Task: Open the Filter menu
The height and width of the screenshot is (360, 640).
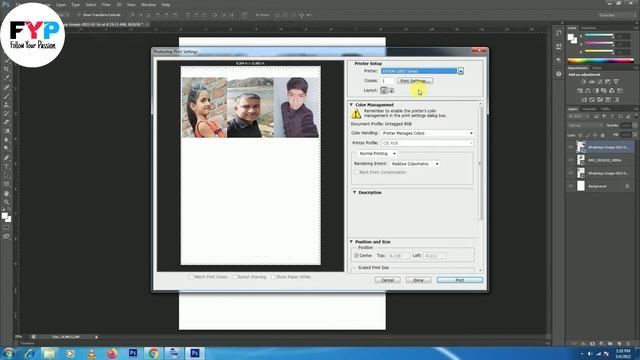Action: pos(106,4)
